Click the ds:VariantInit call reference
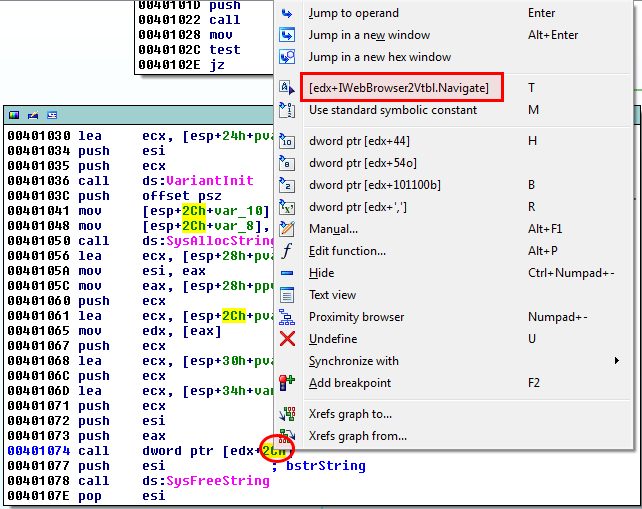The height and width of the screenshot is (509, 642). [214, 181]
